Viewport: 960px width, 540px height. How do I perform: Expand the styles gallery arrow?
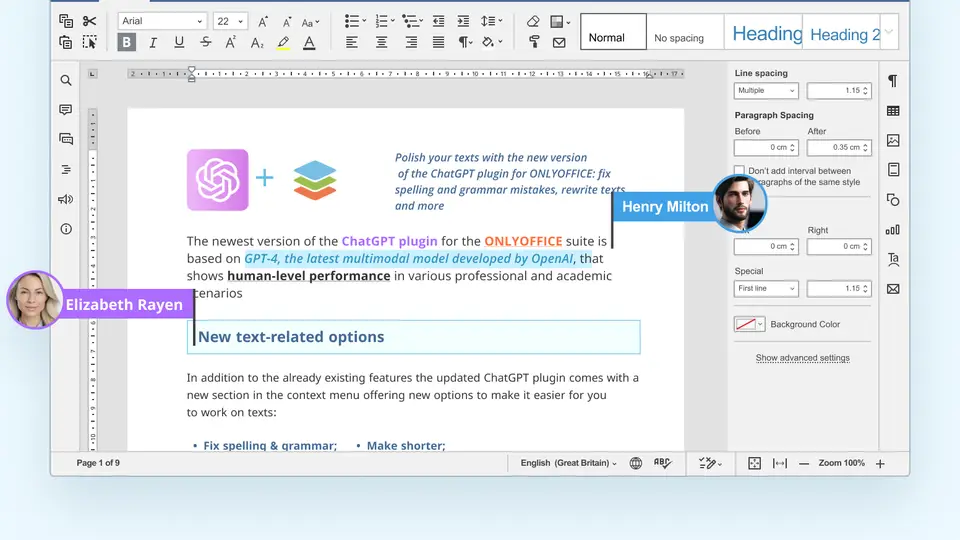(890, 31)
